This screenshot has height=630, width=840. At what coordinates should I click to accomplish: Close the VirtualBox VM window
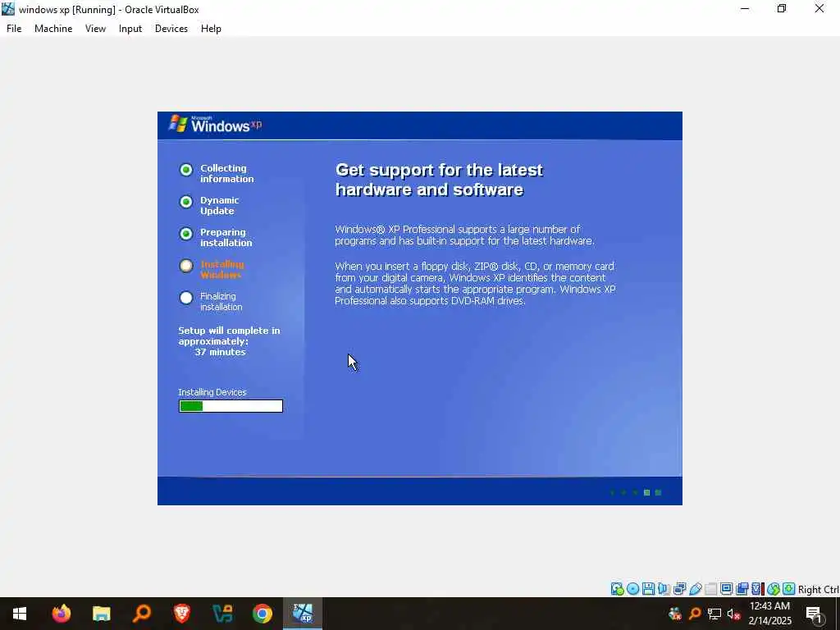coord(819,9)
